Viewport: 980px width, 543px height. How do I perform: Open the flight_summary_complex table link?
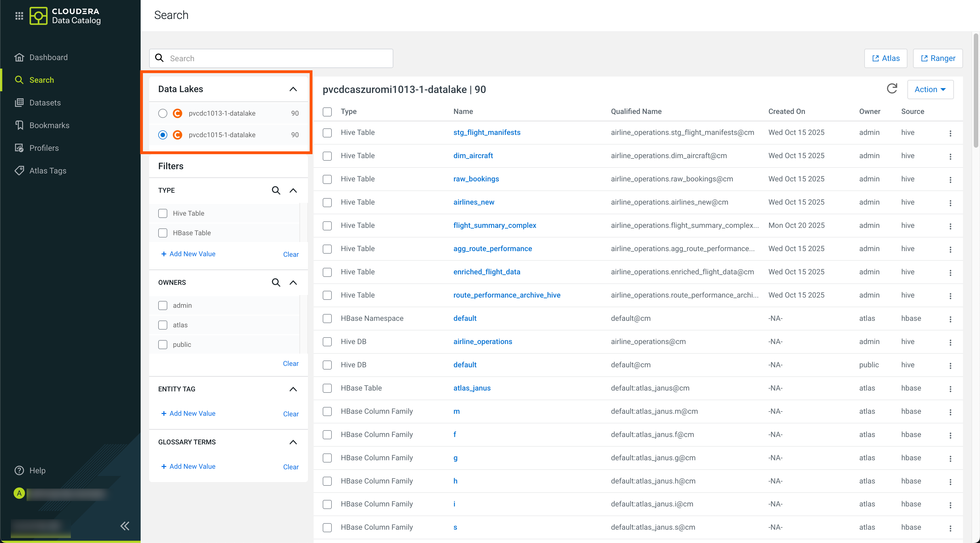tap(495, 225)
